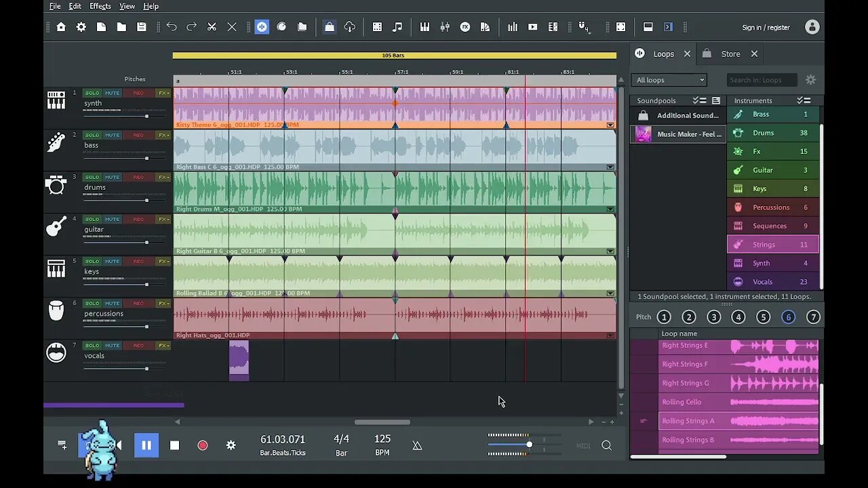This screenshot has width=868, height=488.
Task: Adjust master volume slider in transport bar
Action: (x=529, y=445)
